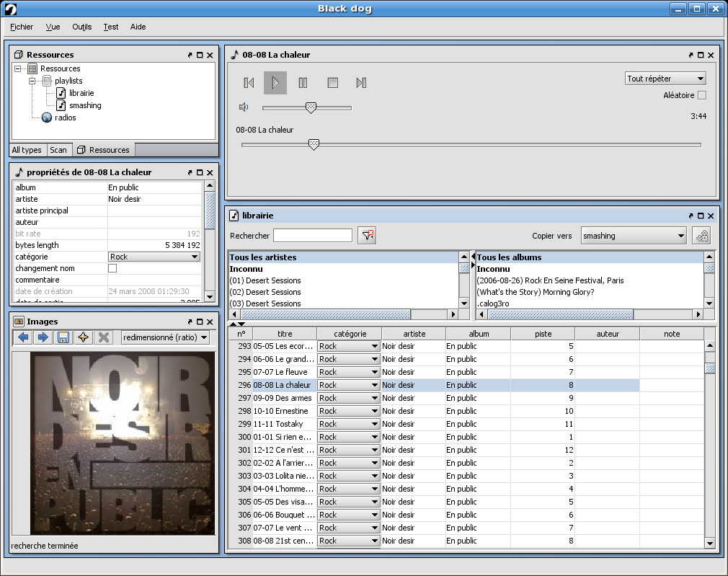
Task: Sort by the titre column header
Action: (285, 334)
